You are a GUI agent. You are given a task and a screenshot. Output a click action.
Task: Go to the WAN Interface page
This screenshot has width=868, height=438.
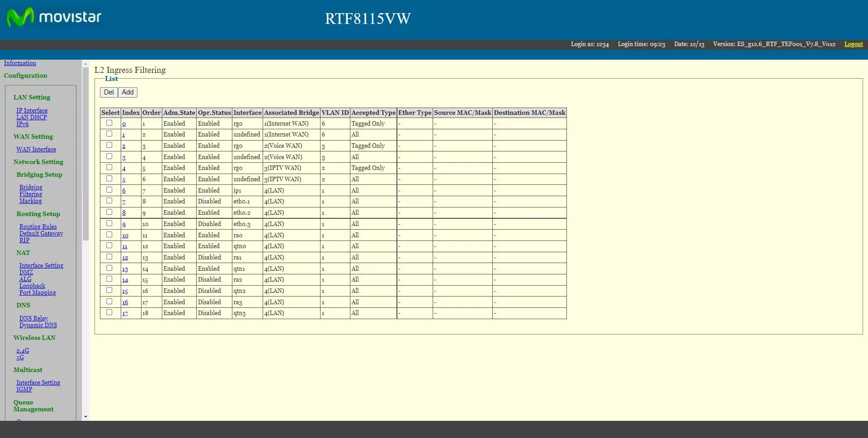(x=36, y=150)
